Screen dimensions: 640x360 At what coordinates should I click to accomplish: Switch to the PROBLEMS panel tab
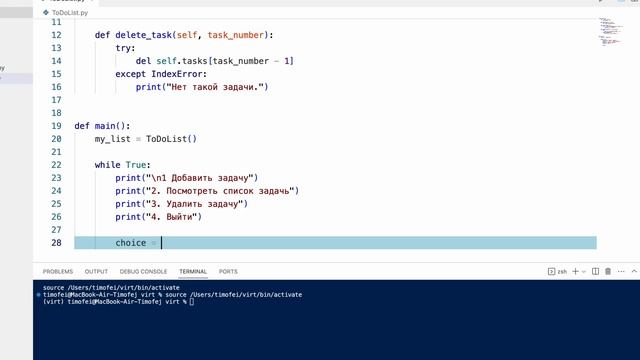coord(58,271)
